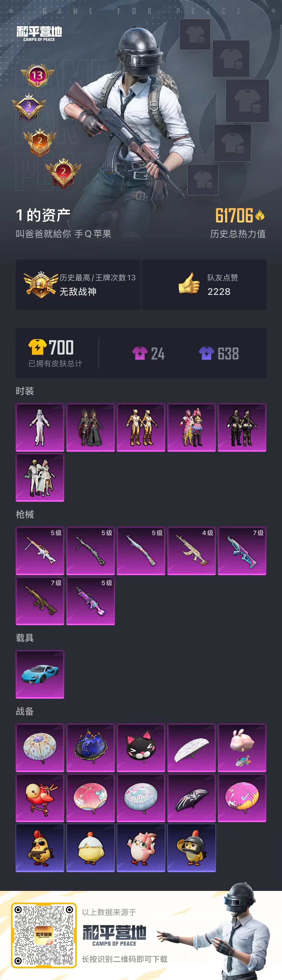Viewport: 282px width, 980px height.
Task: Select the chick with sunglasses item
Action: 40,848
